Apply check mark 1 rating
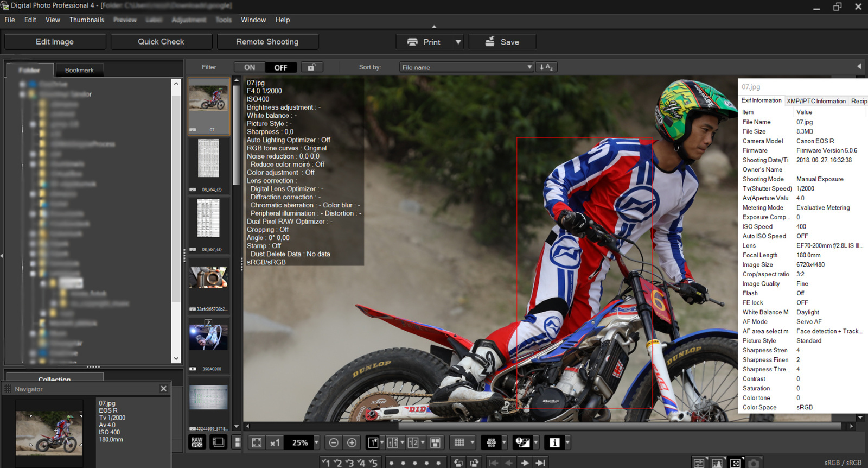This screenshot has width=868, height=468. coord(325,463)
